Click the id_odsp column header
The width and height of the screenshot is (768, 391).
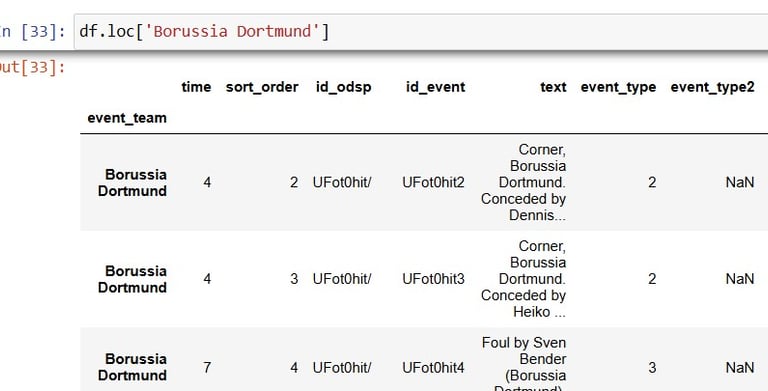344,87
